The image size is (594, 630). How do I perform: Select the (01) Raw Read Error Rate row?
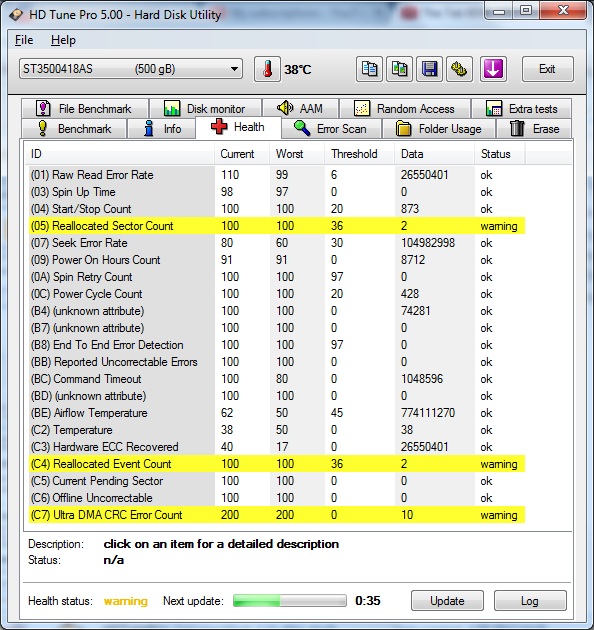(x=277, y=175)
